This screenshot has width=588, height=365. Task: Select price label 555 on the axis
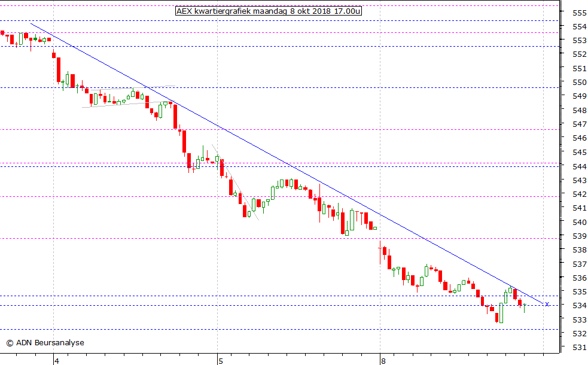pos(580,13)
